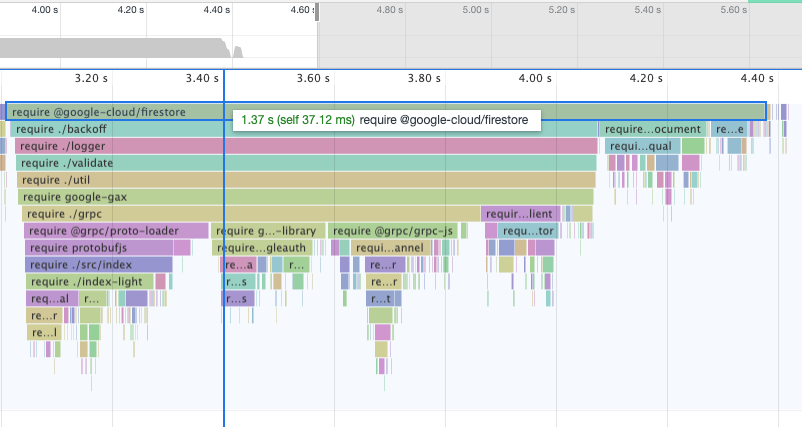802x427 pixels.
Task: Click the req...al bar
Action: point(52,298)
